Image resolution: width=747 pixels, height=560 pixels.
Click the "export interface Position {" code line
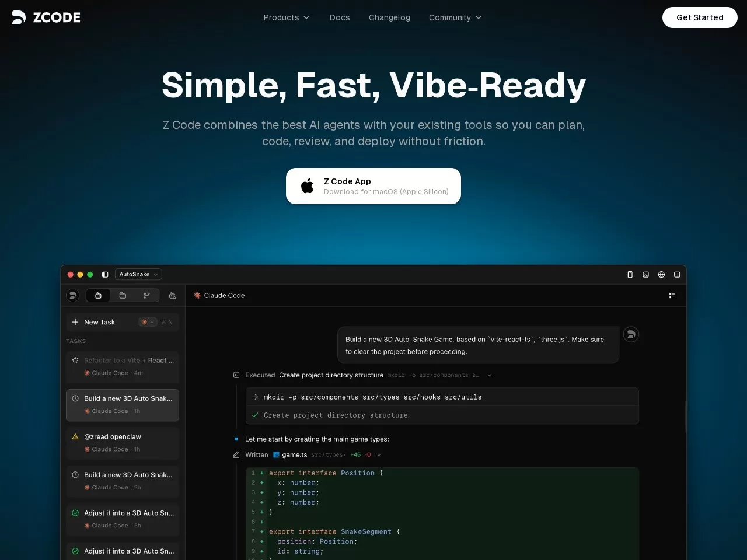click(326, 473)
